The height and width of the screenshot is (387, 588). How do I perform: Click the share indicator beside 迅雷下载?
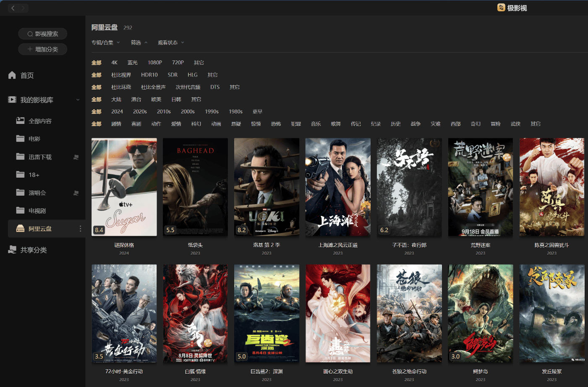click(x=76, y=157)
